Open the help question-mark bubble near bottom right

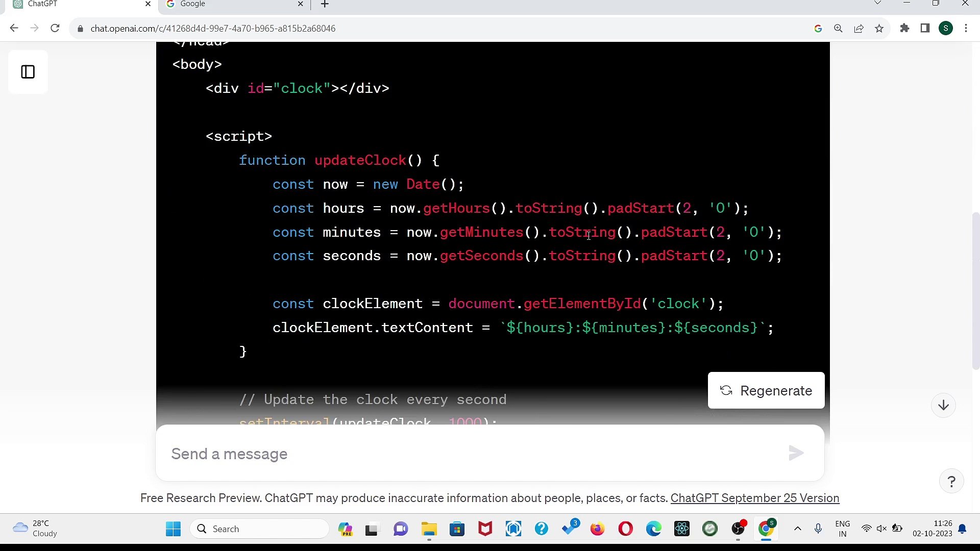tap(951, 481)
